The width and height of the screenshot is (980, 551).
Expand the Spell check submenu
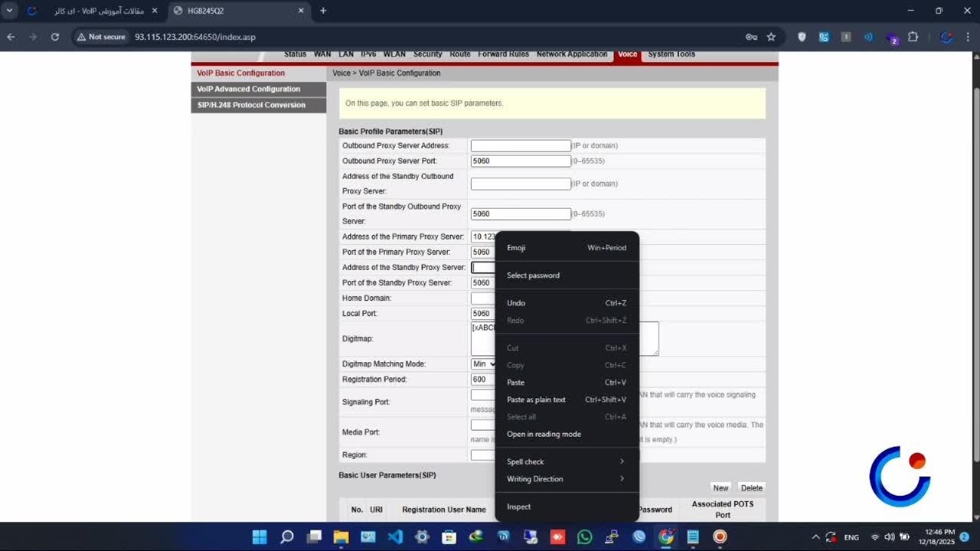point(565,461)
